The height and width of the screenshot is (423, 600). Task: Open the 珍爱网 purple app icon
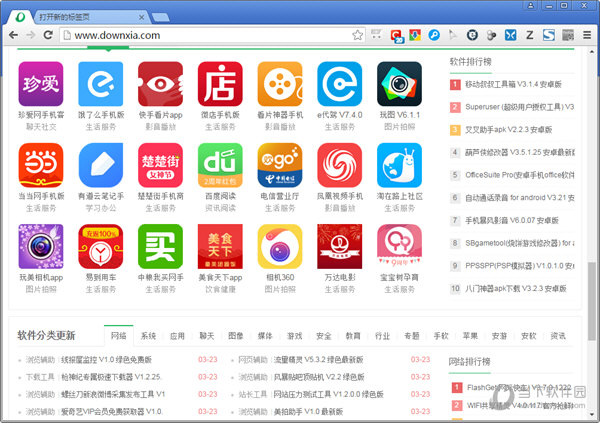41,84
